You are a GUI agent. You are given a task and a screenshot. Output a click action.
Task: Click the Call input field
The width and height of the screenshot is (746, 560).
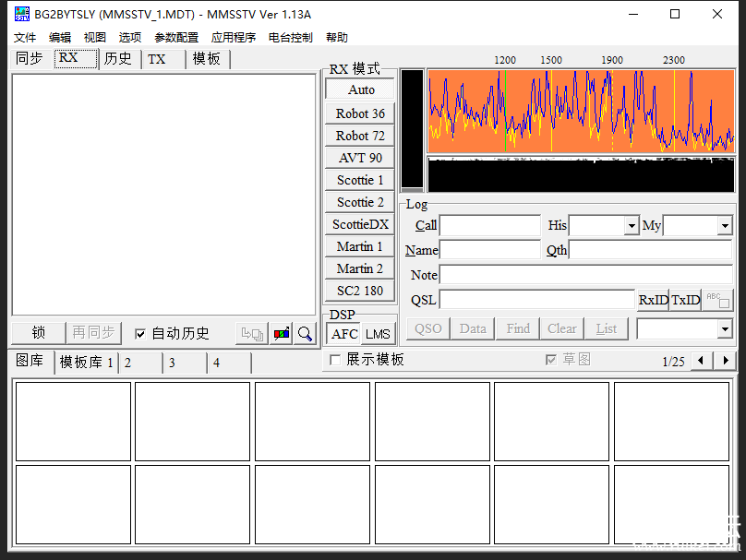(x=489, y=225)
